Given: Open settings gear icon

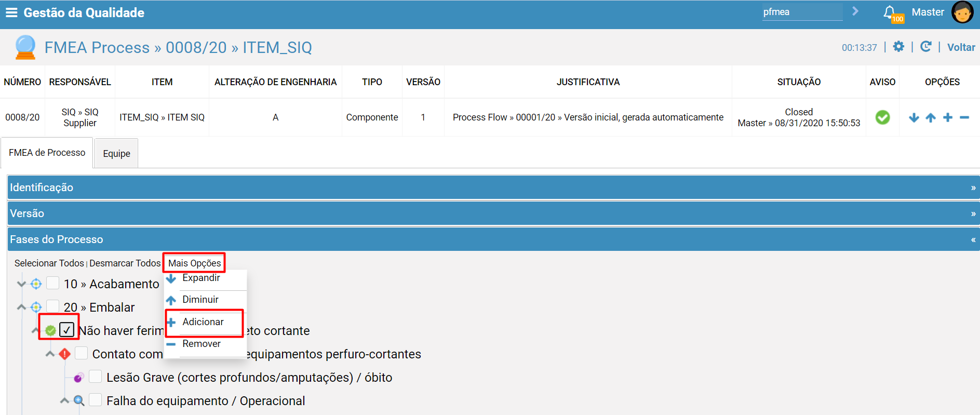Looking at the screenshot, I should (898, 47).
